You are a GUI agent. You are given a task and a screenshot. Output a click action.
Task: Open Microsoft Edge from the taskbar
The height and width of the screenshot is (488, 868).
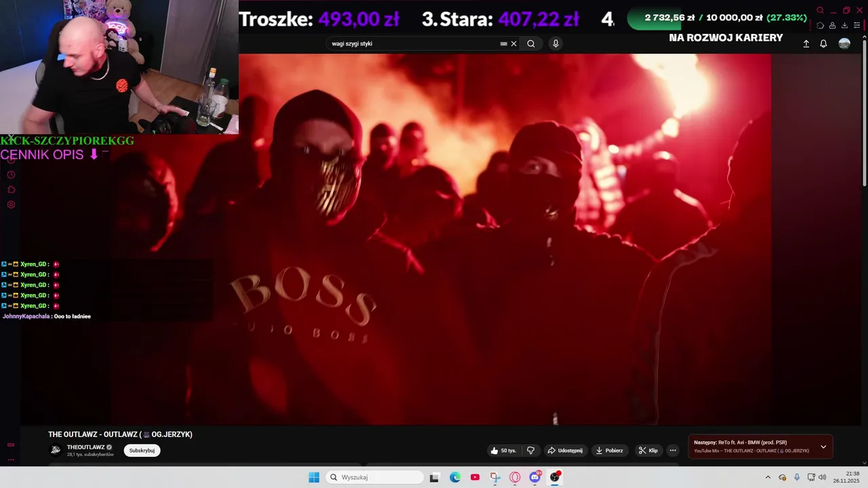pyautogui.click(x=455, y=477)
